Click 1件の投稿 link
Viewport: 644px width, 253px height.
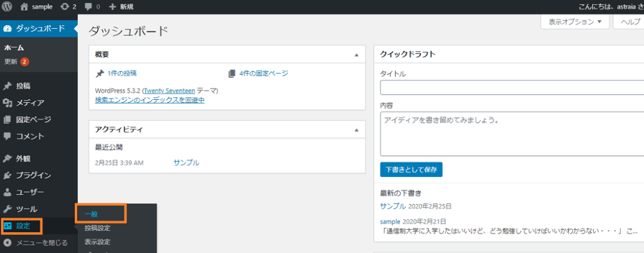coord(121,73)
